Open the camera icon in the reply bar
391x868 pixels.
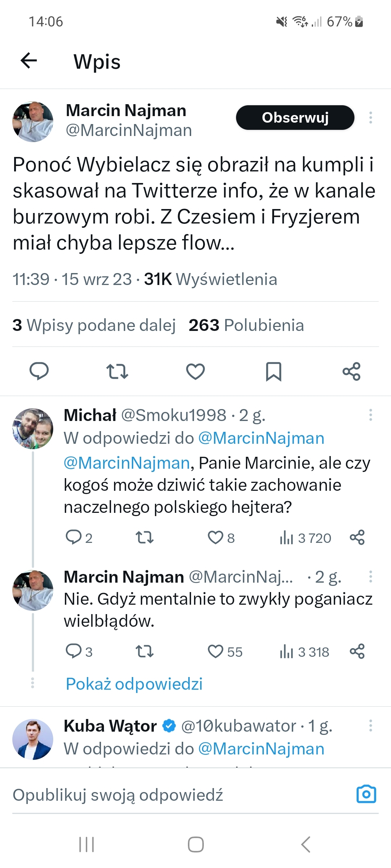coord(366,794)
